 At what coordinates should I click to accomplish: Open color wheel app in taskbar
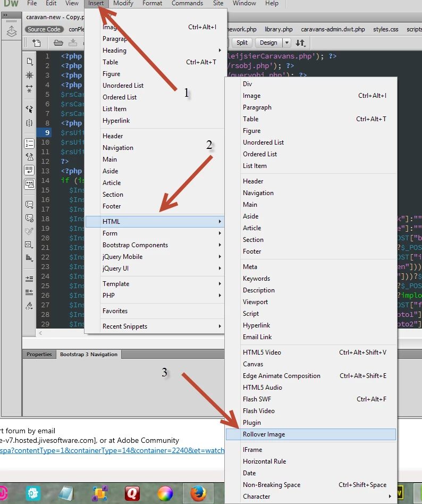[165, 493]
